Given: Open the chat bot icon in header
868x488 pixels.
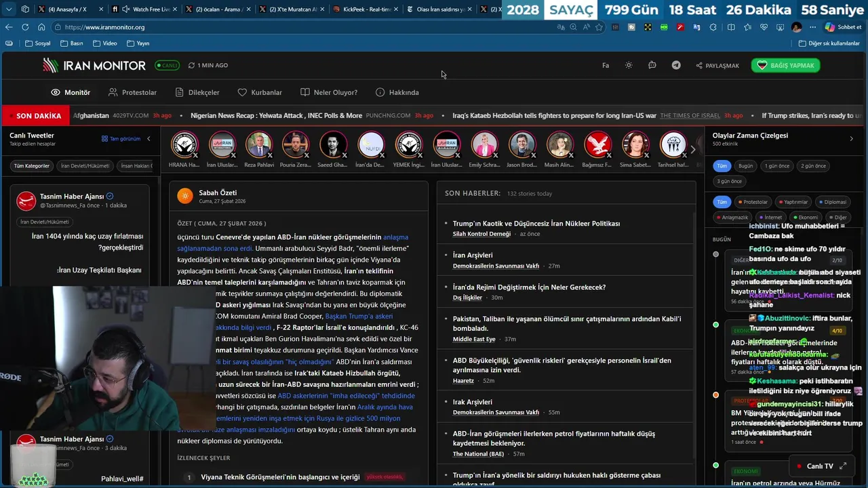Looking at the screenshot, I should pyautogui.click(x=652, y=65).
